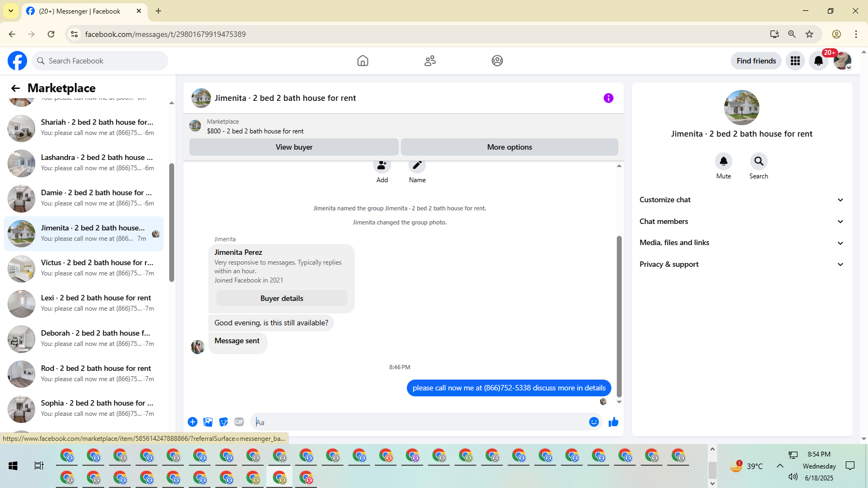Open the Rod conversation
868x488 pixels.
[x=84, y=374]
